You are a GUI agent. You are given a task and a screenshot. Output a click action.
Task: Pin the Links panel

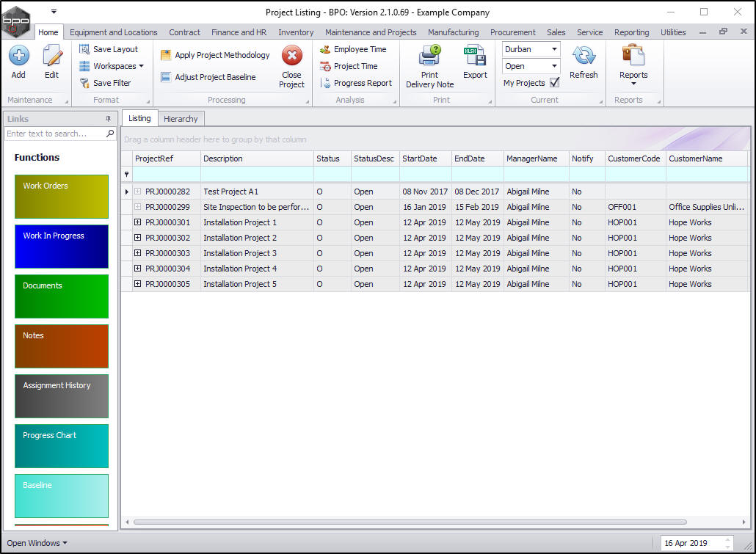(x=109, y=119)
